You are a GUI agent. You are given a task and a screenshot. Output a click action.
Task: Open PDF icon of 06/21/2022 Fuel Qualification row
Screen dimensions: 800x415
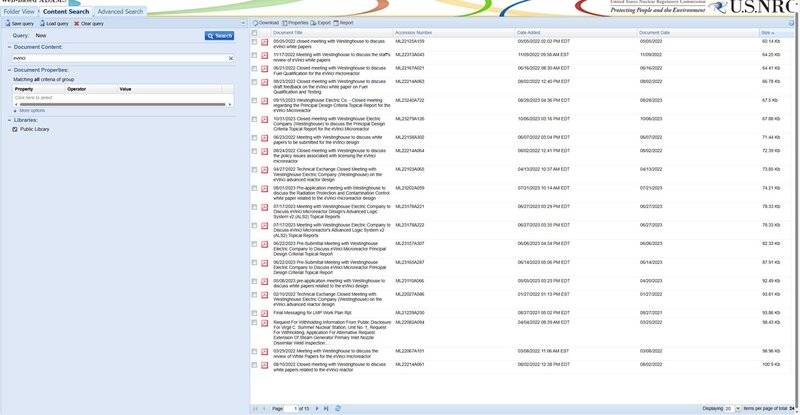(x=265, y=69)
